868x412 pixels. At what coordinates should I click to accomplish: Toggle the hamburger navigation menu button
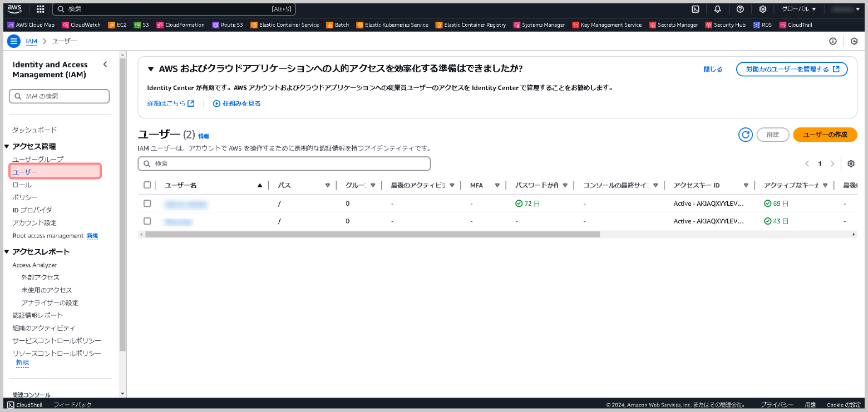pos(14,41)
